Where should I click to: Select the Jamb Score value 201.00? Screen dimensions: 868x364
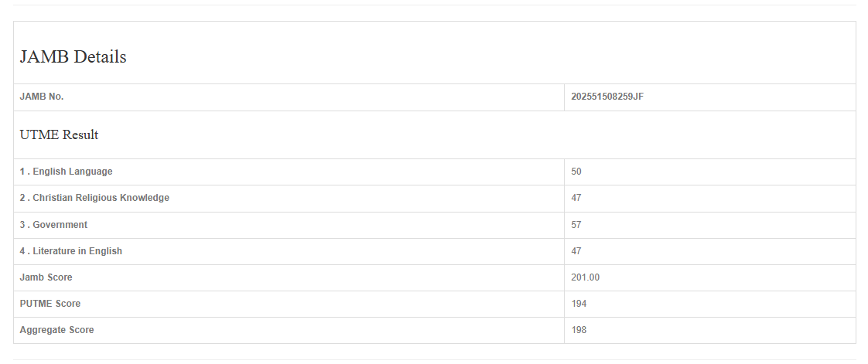(586, 277)
